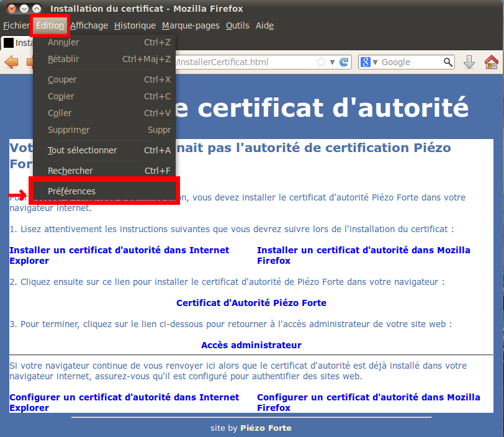The image size is (504, 437).
Task: Open the Outils menu
Action: click(x=238, y=25)
